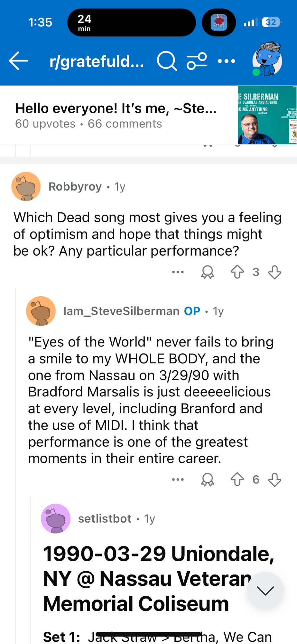Image resolution: width=297 pixels, height=644 pixels.
Task: Tap the post title 'Hello everyone! It's me'
Action: [x=116, y=109]
